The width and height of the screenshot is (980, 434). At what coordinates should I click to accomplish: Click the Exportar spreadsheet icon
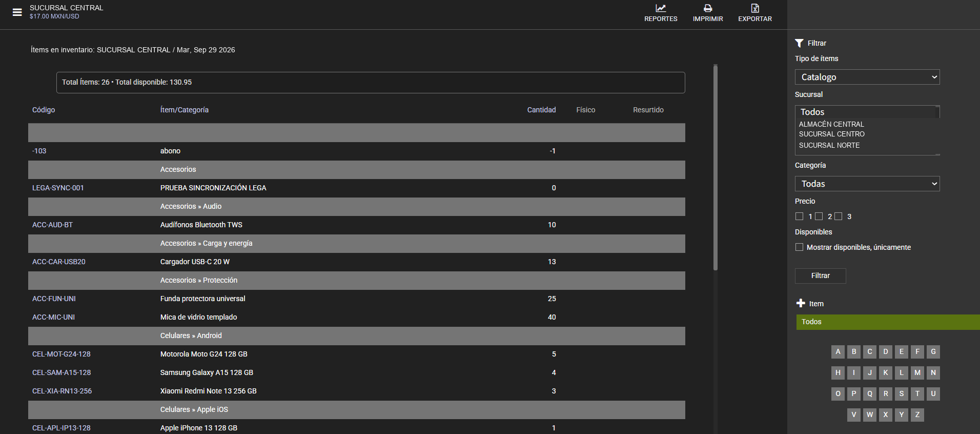pyautogui.click(x=755, y=8)
